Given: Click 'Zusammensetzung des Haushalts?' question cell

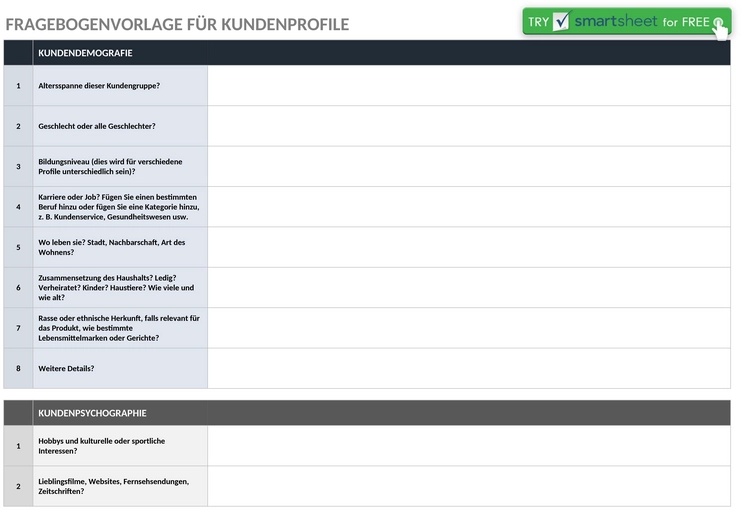Looking at the screenshot, I should pyautogui.click(x=120, y=288).
